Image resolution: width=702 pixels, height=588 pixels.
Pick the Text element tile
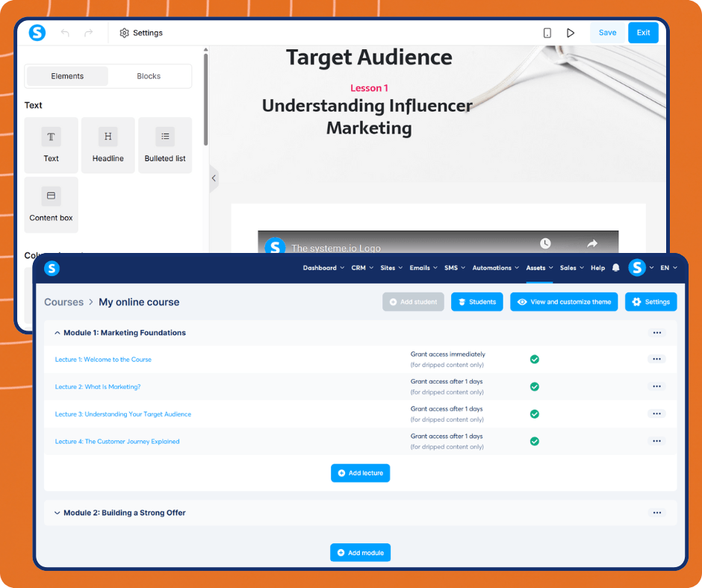pyautogui.click(x=51, y=145)
